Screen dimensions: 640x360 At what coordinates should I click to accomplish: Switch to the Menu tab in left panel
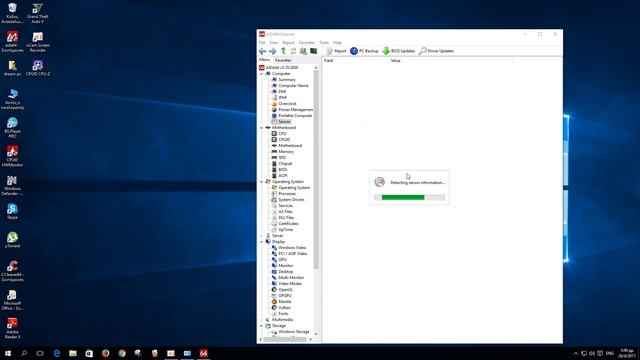[x=264, y=60]
